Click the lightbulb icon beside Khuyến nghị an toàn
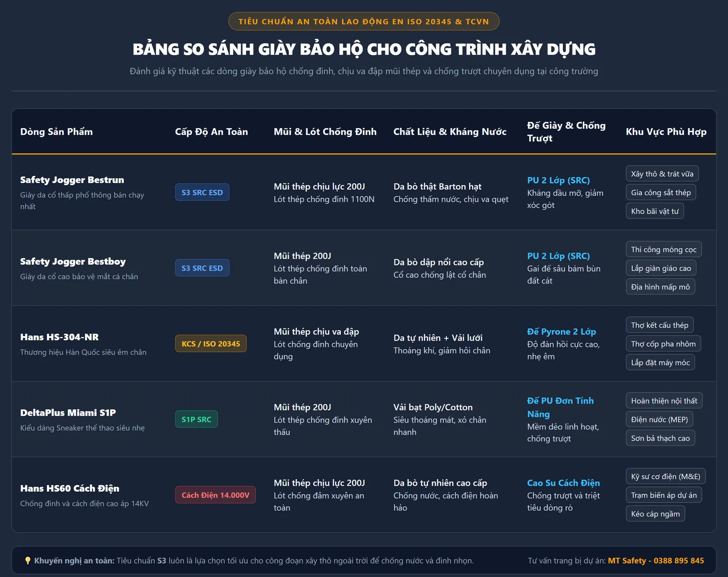 click(28, 561)
